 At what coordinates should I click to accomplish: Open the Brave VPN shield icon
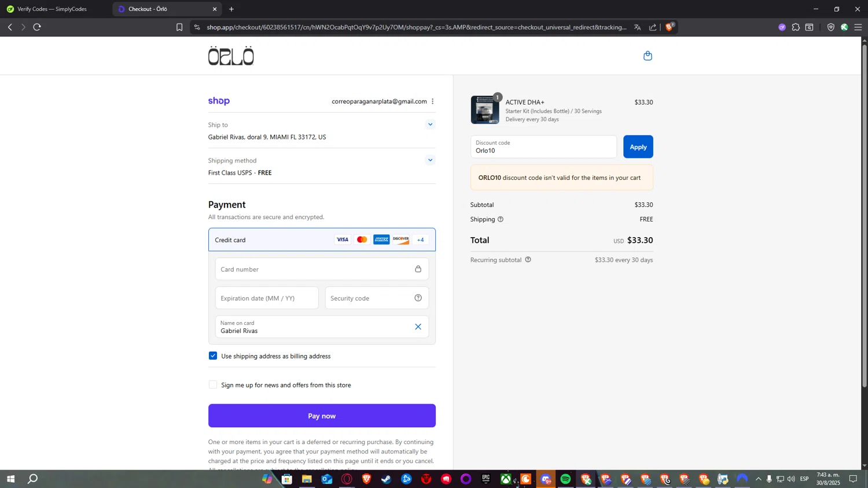(830, 27)
